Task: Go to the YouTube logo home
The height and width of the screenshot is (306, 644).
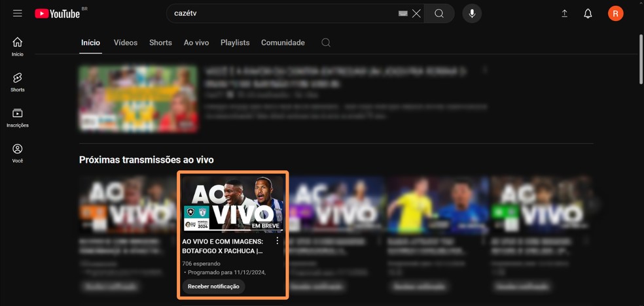Action: click(x=58, y=14)
